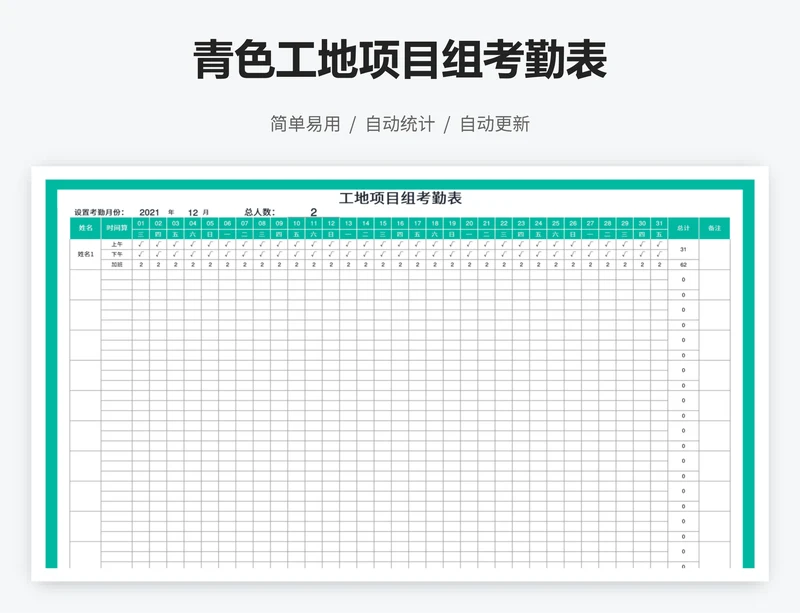800x613 pixels.
Task: Click the 总人数 label
Action: [259, 212]
